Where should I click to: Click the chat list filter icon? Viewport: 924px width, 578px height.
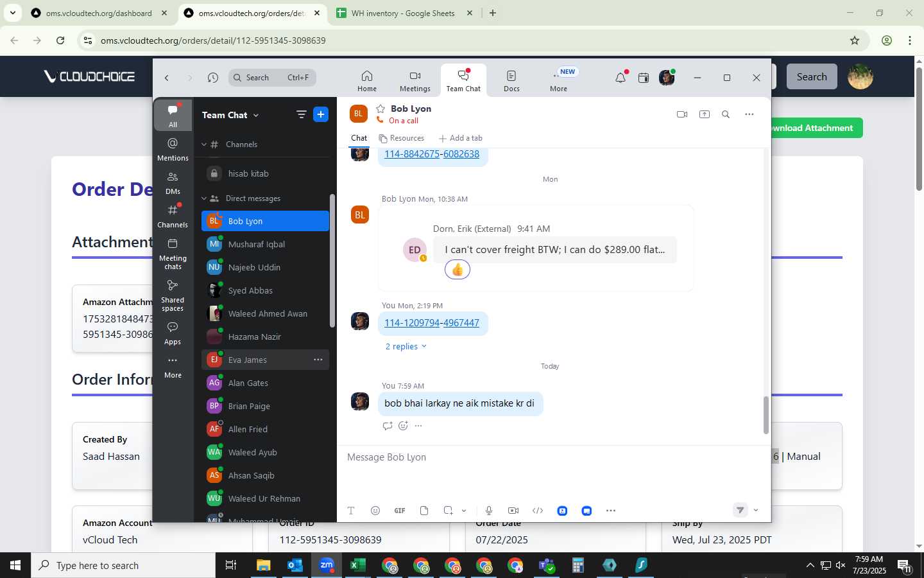click(x=301, y=114)
